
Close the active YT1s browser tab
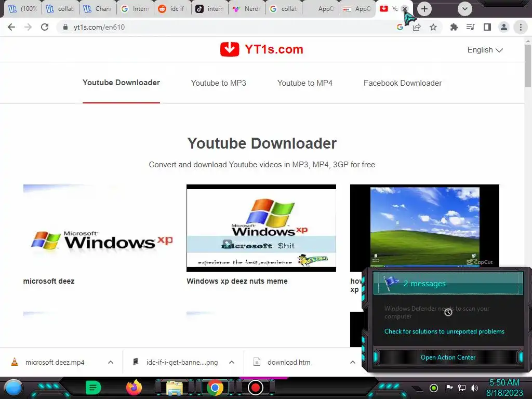point(404,9)
